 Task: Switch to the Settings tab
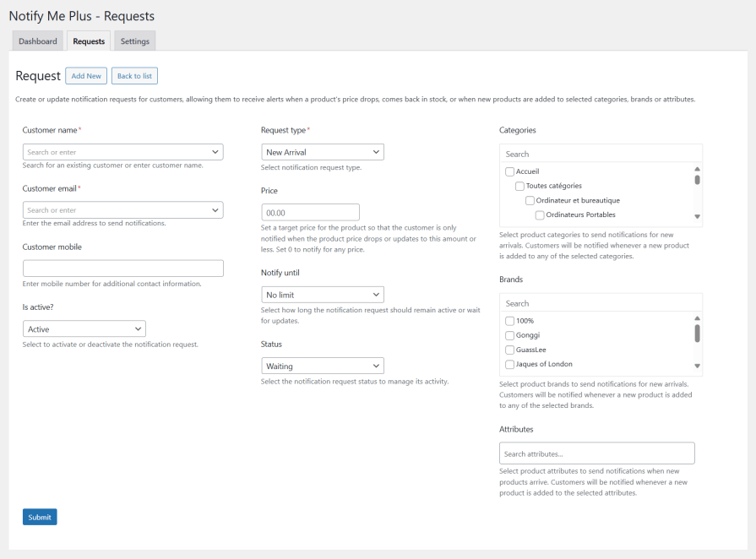pos(134,41)
